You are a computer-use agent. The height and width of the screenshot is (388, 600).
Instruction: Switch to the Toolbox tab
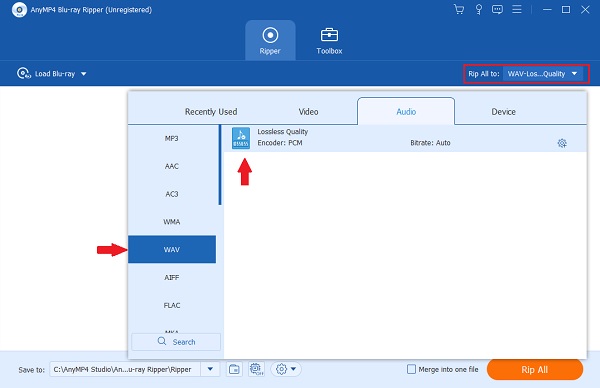pyautogui.click(x=329, y=40)
